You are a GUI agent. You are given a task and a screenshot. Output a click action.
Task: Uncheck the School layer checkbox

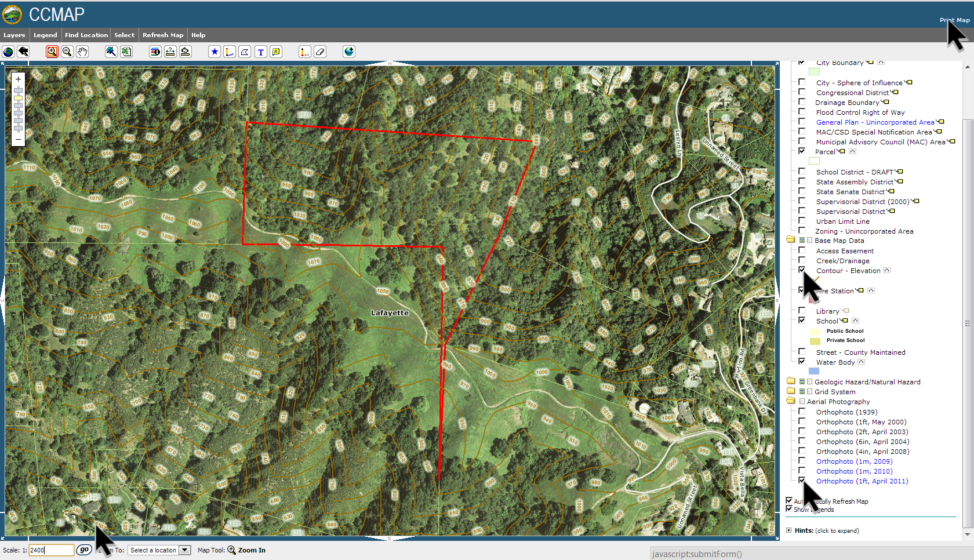pyautogui.click(x=802, y=320)
